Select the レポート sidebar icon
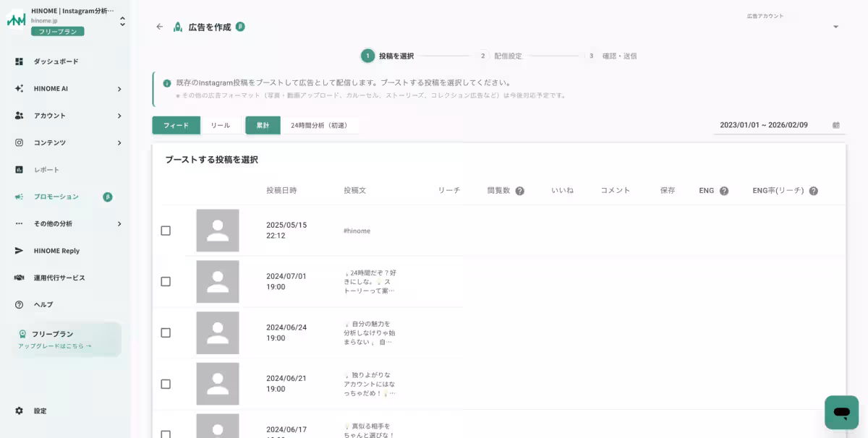Viewport: 868px width, 438px height. [20, 169]
